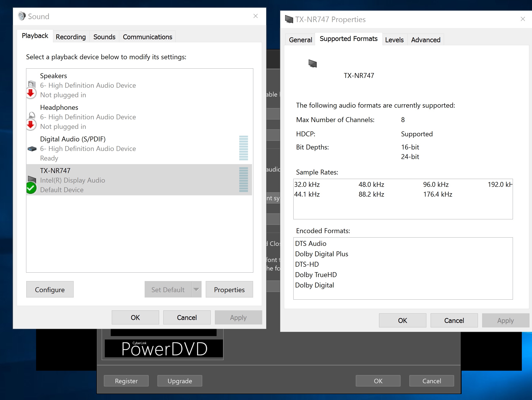The width and height of the screenshot is (532, 400).
Task: Click Upgrade in the PowerDVD window
Action: [180, 381]
